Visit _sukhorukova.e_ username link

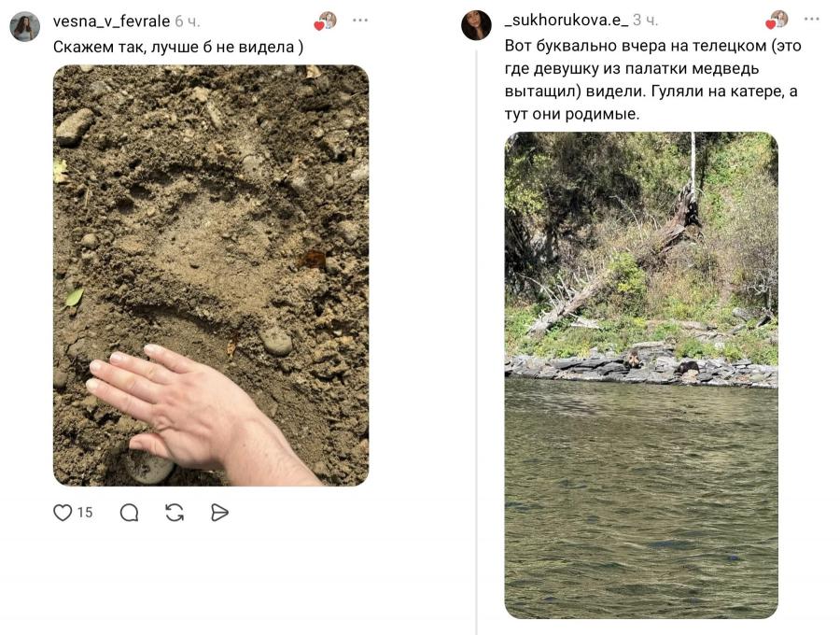(x=567, y=21)
